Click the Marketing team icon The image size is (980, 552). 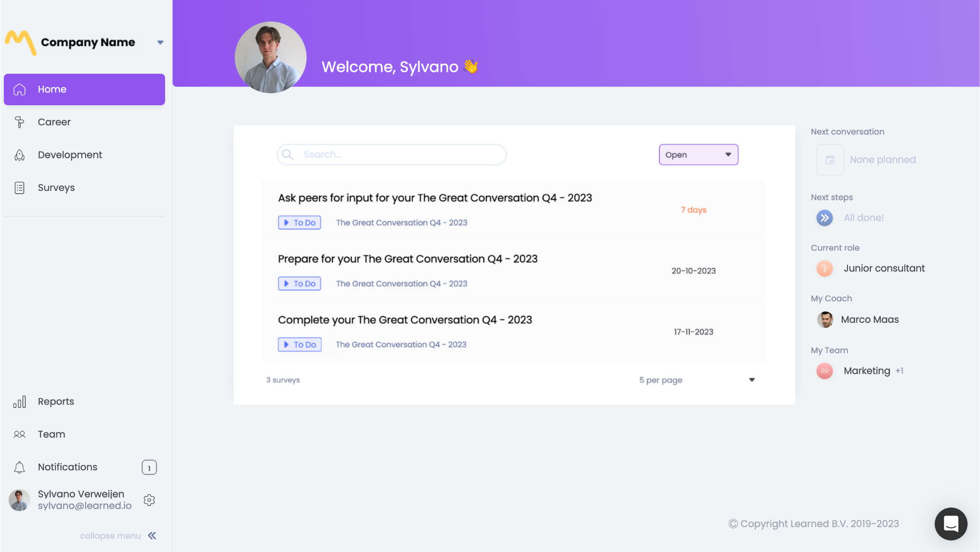pyautogui.click(x=824, y=371)
